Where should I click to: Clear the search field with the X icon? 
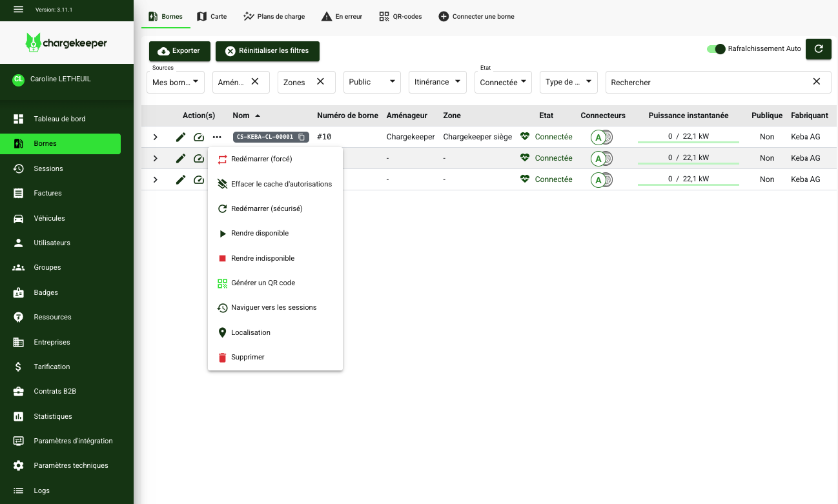click(816, 82)
